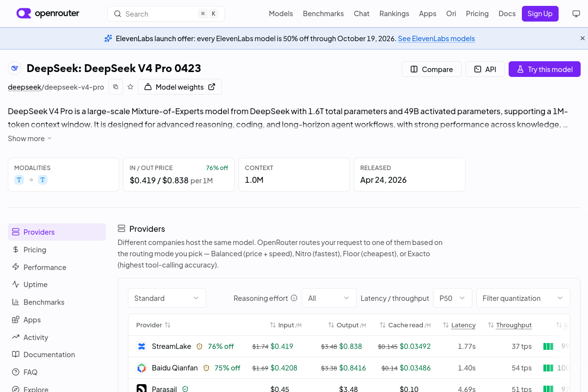Open the P50 latency percentile dropdown
The image size is (588, 392).
coord(453,298)
